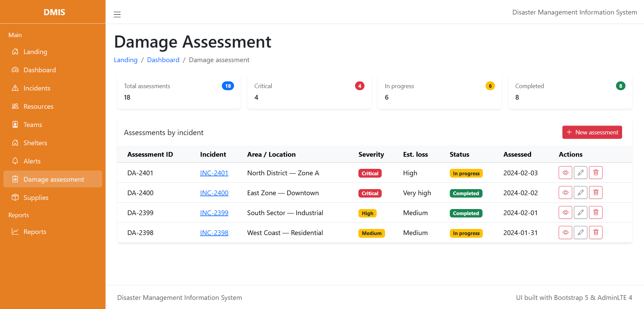Open Alerts via the bell icon
This screenshot has height=309, width=644.
point(16,161)
